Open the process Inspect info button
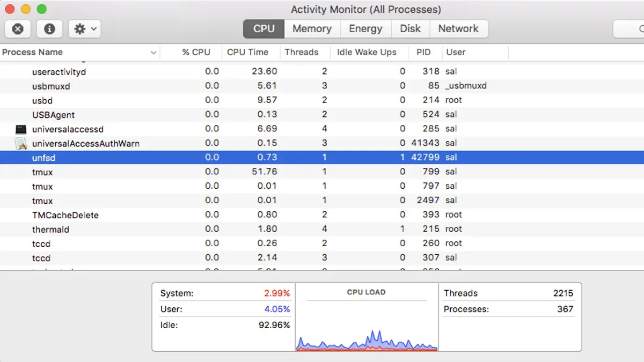This screenshot has height=362, width=644. [x=49, y=29]
